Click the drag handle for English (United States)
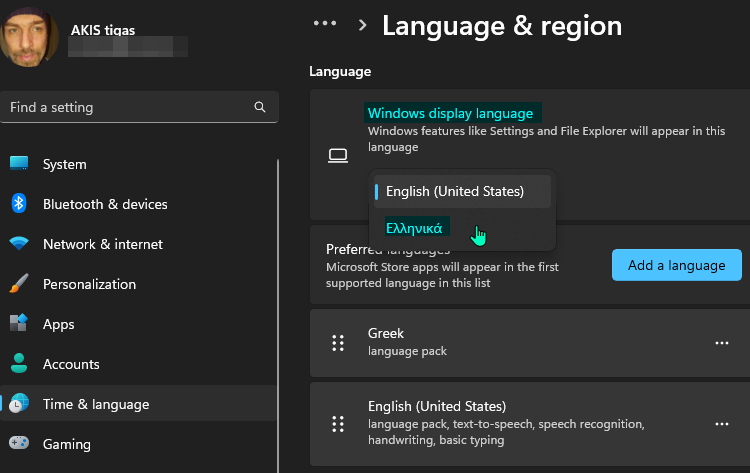The image size is (750, 473). 338,424
